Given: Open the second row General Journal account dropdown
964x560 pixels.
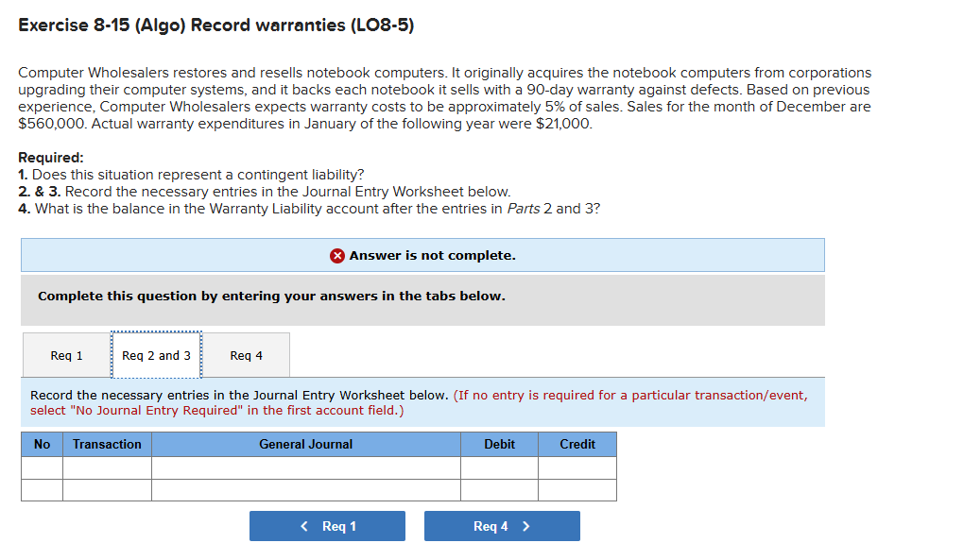Looking at the screenshot, I should (305, 489).
